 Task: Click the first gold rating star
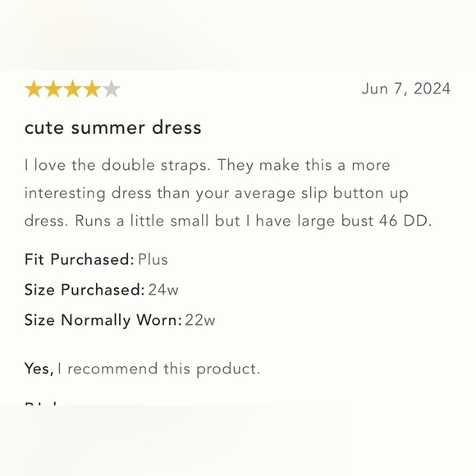[x=34, y=89]
